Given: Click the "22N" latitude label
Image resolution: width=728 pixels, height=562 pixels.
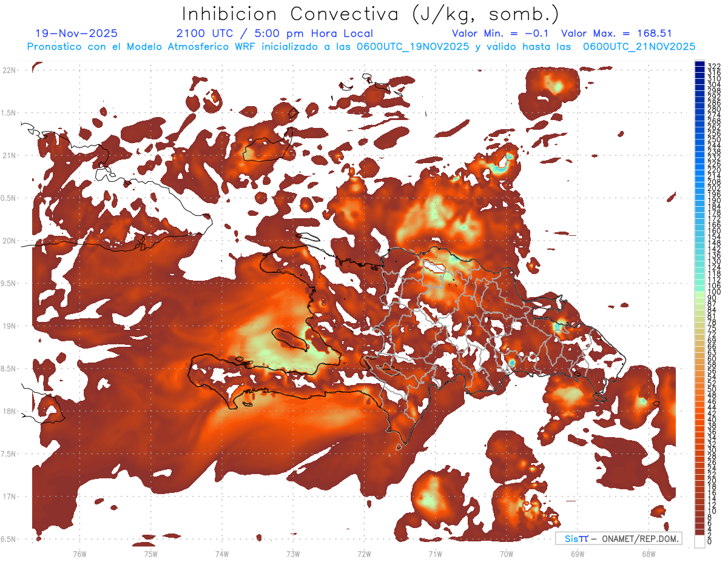Looking at the screenshot, I should (x=9, y=70).
